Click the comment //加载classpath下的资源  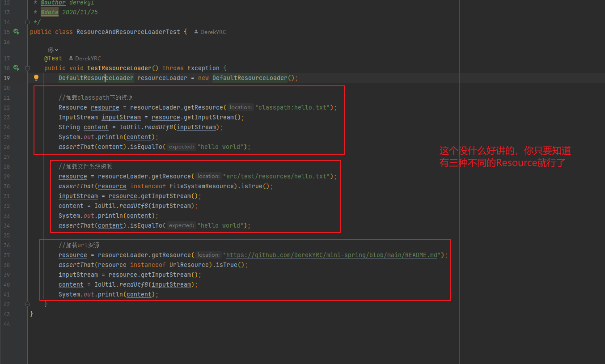point(95,97)
